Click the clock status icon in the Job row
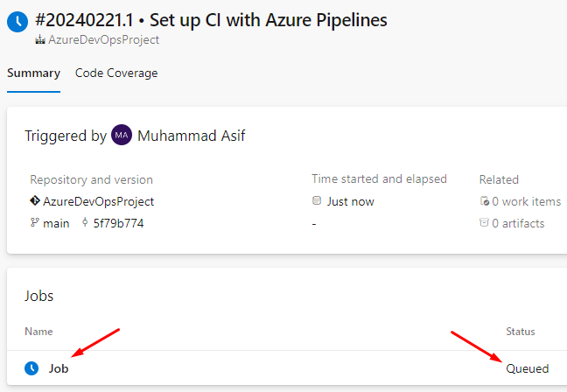 (31, 368)
